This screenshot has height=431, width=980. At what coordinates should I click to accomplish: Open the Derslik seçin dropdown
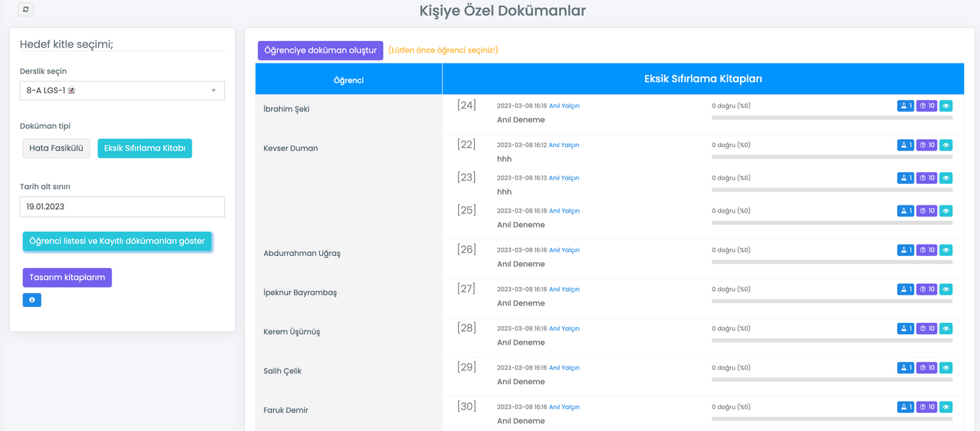coord(122,91)
